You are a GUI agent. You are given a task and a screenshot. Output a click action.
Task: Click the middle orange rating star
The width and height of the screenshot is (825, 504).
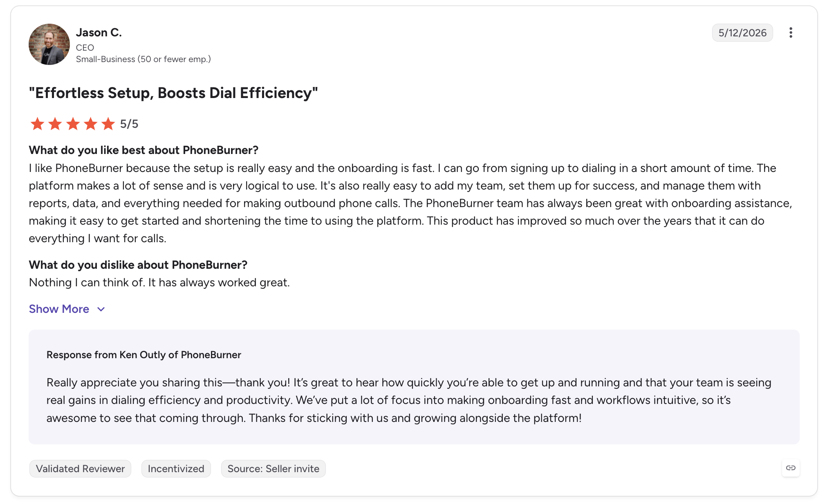[x=73, y=124]
